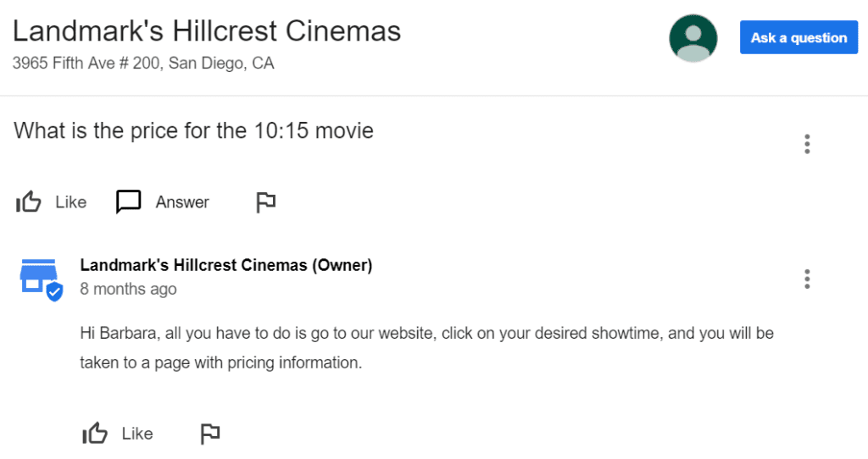Viewport: 868px width, 459px height.
Task: Open the question's three-dot options menu
Action: [x=807, y=144]
